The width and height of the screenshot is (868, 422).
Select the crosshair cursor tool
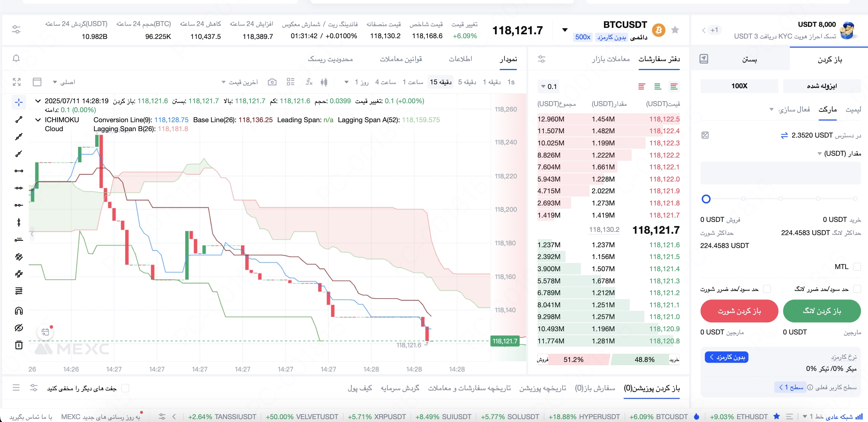point(19,102)
